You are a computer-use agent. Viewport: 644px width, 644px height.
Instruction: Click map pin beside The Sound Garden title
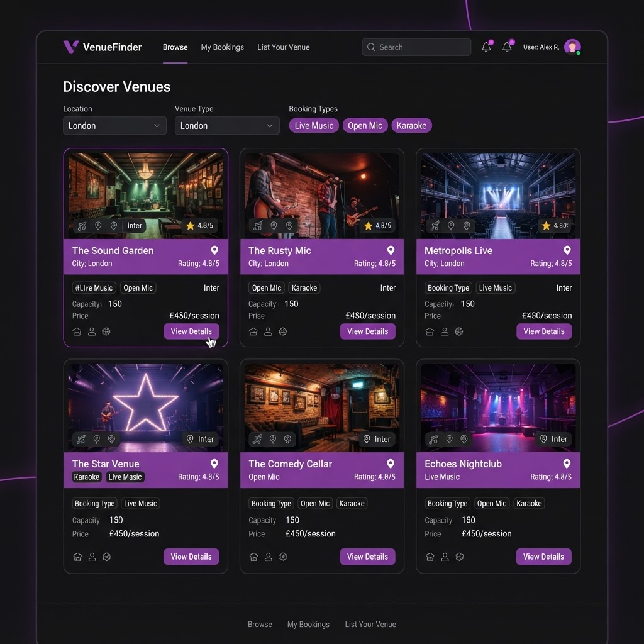point(214,250)
